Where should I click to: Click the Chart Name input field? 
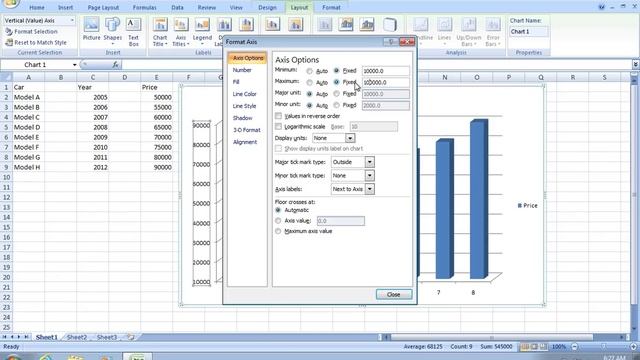click(x=528, y=31)
